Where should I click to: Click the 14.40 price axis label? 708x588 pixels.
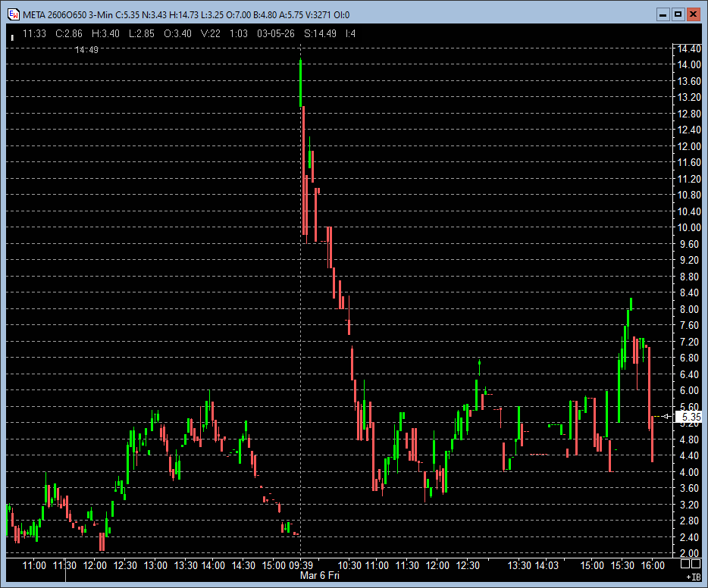pyautogui.click(x=689, y=48)
